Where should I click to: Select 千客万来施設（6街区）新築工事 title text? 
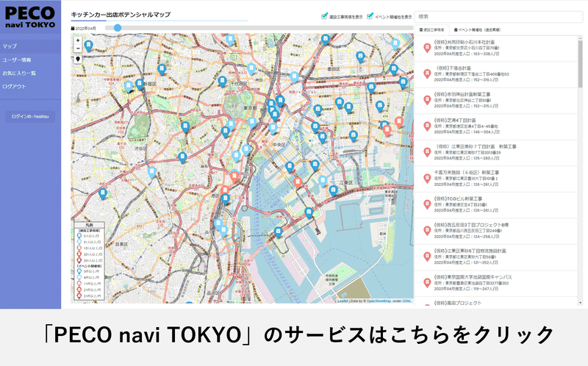pyautogui.click(x=467, y=173)
